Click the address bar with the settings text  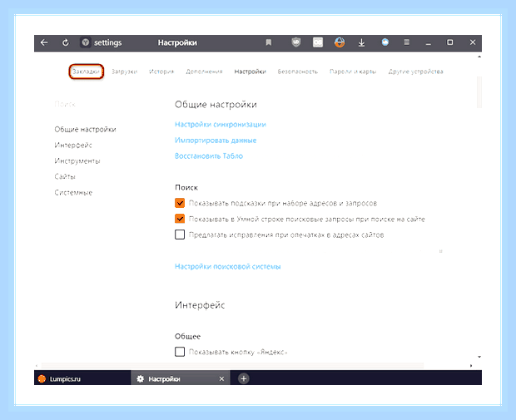tap(107, 42)
